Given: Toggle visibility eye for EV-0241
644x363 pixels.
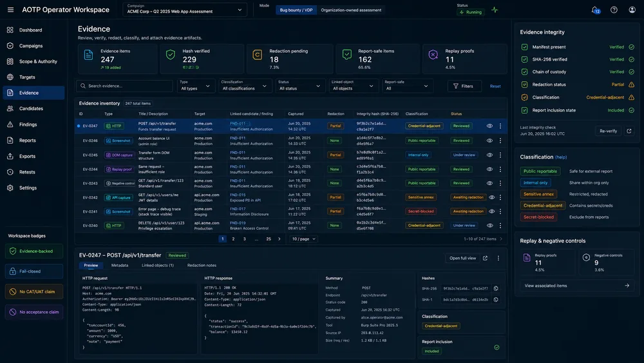Looking at the screenshot, I should (491, 211).
